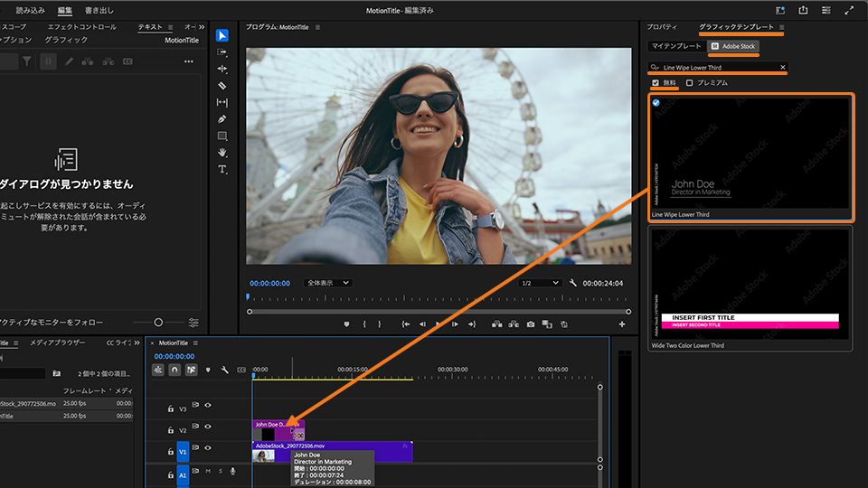
Task: Toggle the timeline snap magnet button
Action: (175, 370)
